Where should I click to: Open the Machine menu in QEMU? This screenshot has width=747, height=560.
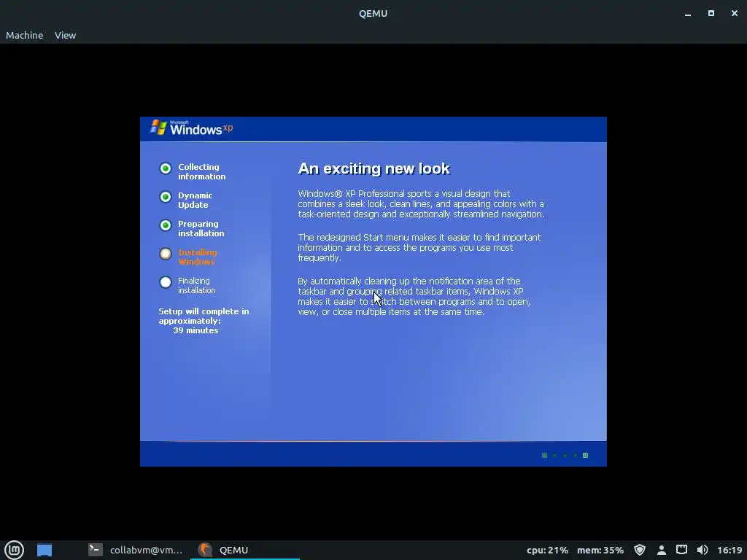click(x=24, y=35)
